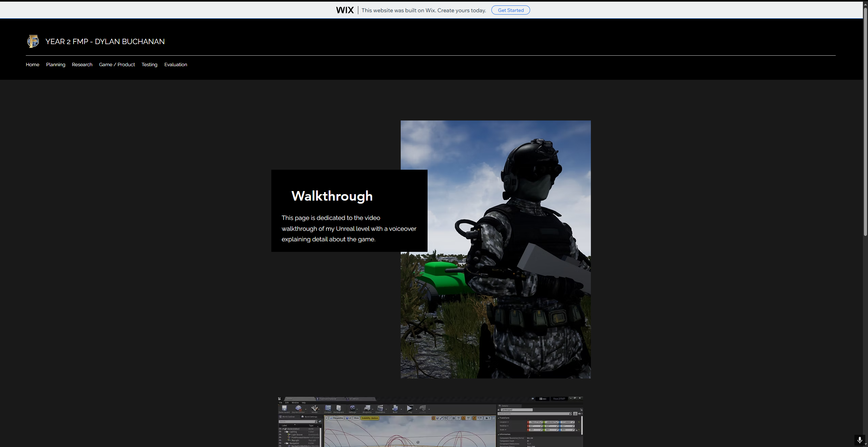
Task: Click the Unreal Engine logo in the video
Action: [x=279, y=399]
